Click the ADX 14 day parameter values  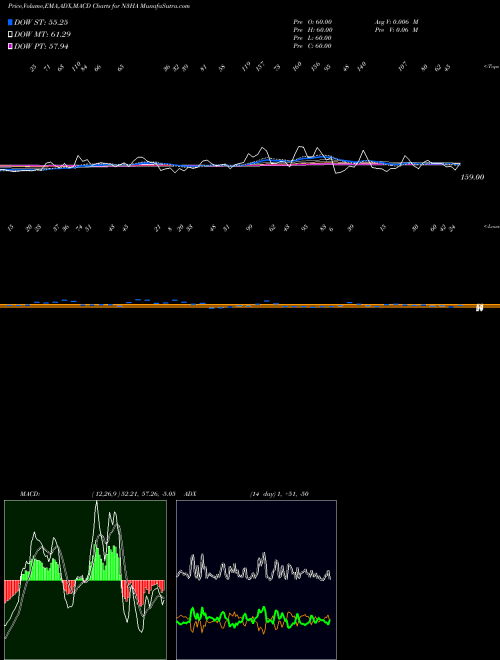click(279, 494)
